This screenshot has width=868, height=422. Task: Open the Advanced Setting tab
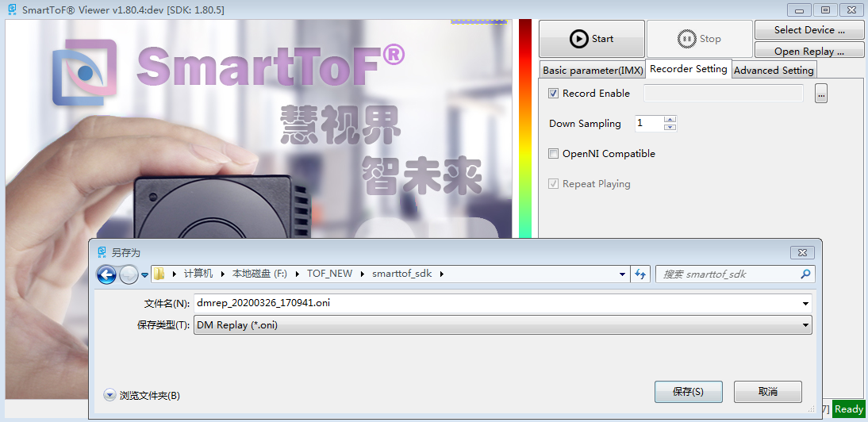(x=774, y=71)
